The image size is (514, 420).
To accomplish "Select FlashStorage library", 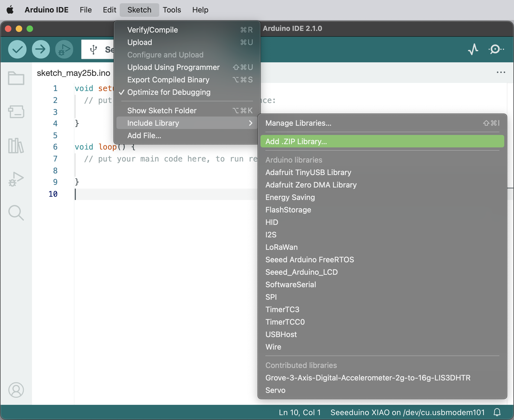I will coord(382,210).
